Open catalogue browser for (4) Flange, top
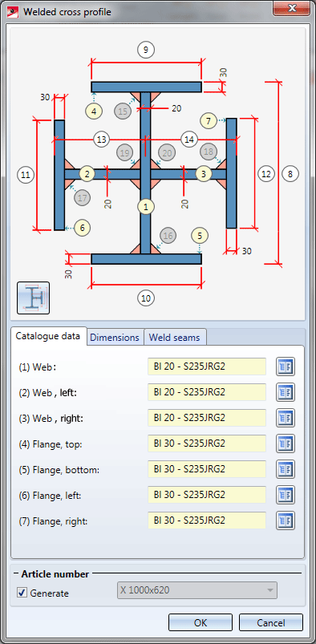This screenshot has height=644, width=316. click(286, 444)
